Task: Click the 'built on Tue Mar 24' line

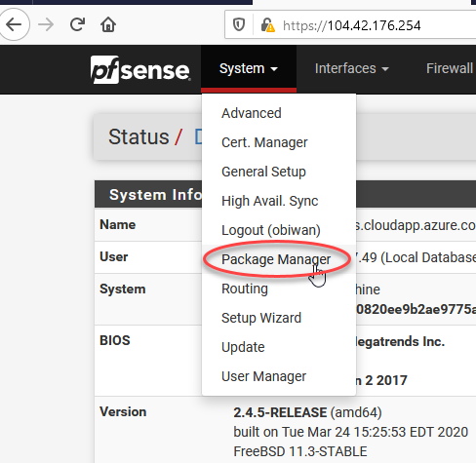Action: pos(350,432)
